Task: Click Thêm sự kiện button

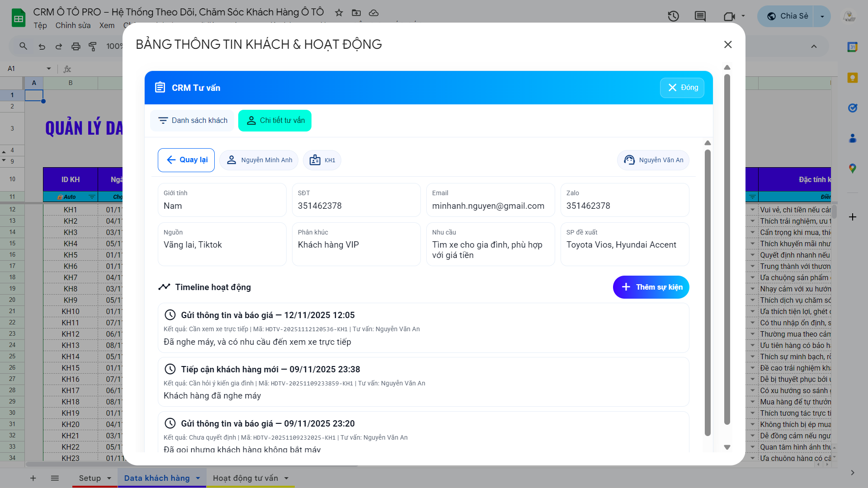Action: tap(651, 287)
